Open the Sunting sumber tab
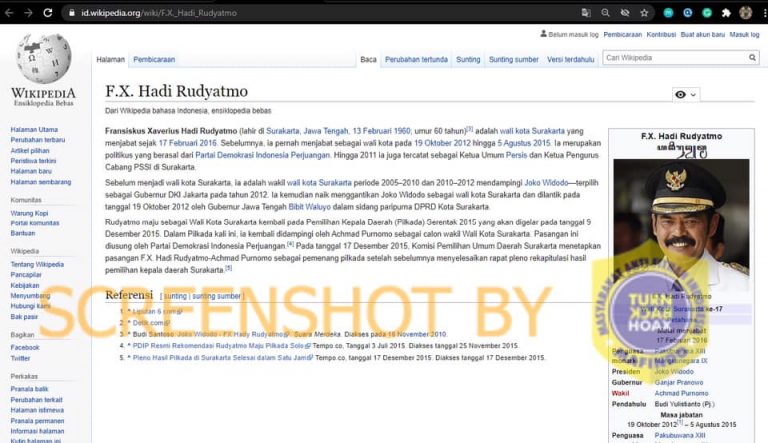Image resolution: width=768 pixels, height=443 pixels. (514, 59)
